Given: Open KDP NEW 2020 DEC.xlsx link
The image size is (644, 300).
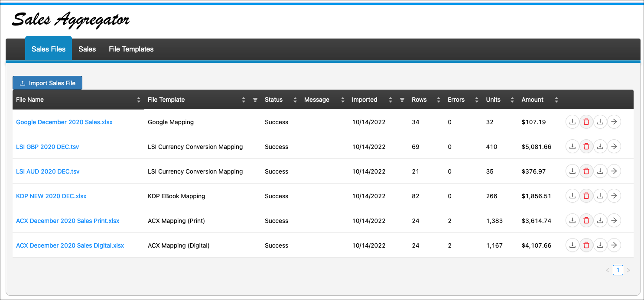Looking at the screenshot, I should pos(51,196).
